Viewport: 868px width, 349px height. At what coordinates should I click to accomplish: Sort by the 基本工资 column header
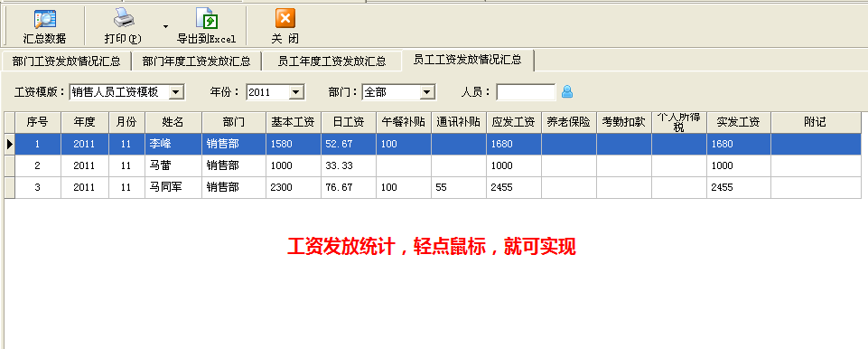pos(294,122)
